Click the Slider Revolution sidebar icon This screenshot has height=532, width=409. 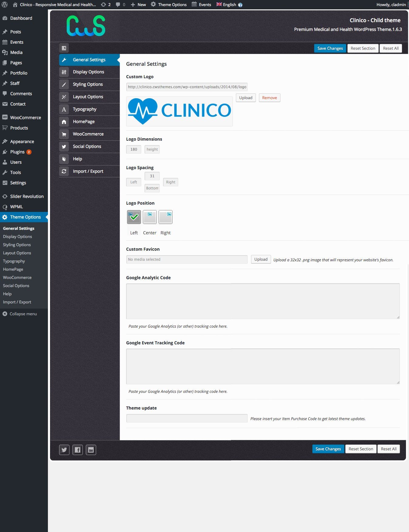(x=5, y=196)
